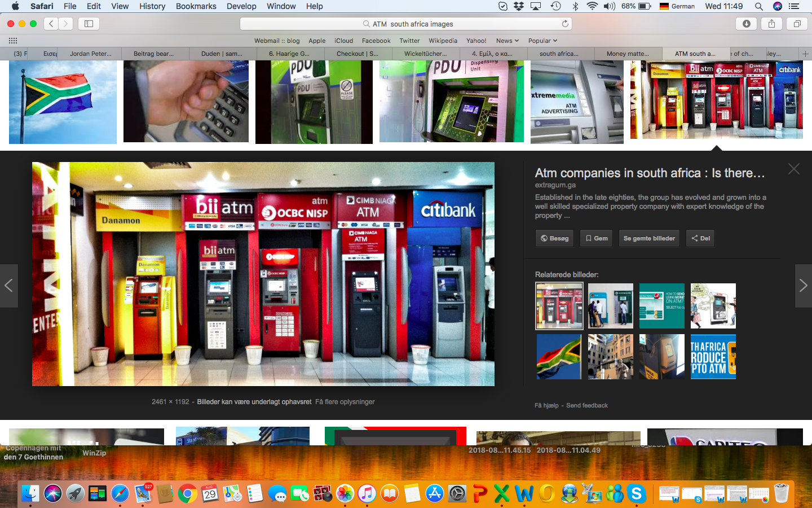Reload the page with the address bar reload icon
812x508 pixels.
(565, 24)
